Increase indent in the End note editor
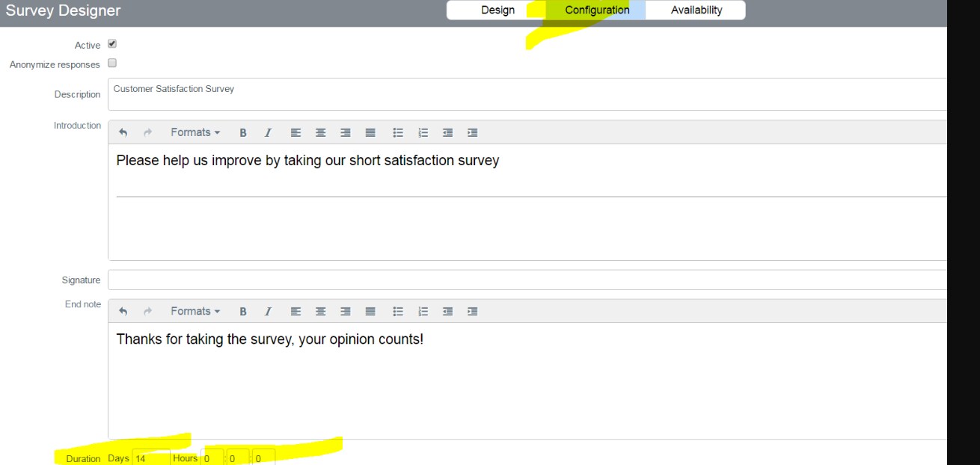This screenshot has height=465, width=980. [x=472, y=311]
